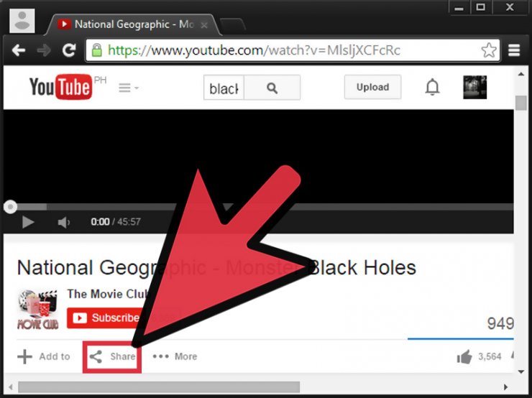Click the page scroll up arrow

pyautogui.click(x=521, y=74)
